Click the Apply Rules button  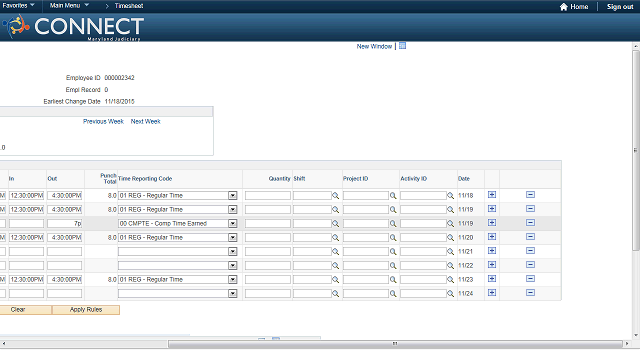tap(86, 310)
